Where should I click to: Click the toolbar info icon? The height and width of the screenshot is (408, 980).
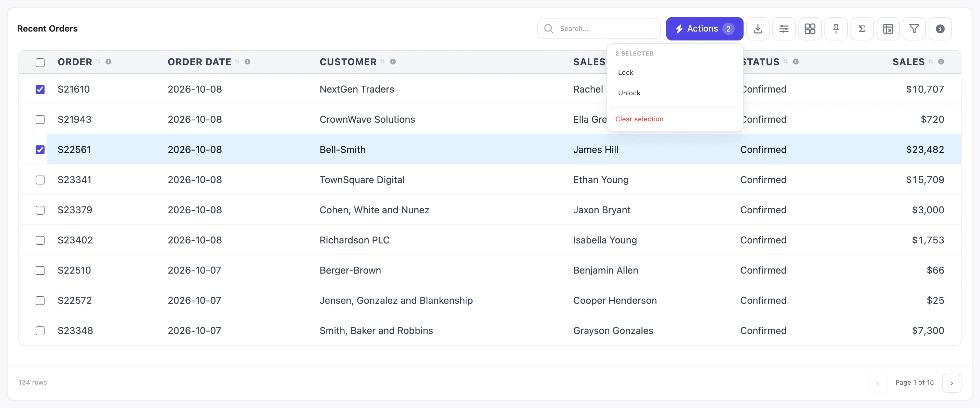(x=940, y=29)
